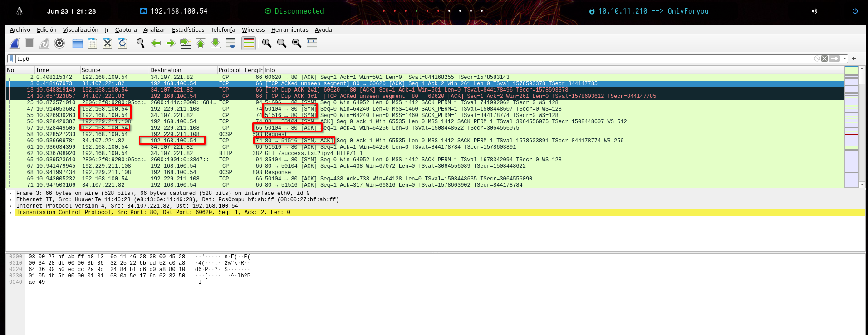Toggle auto-scroll to last packet

(230, 43)
